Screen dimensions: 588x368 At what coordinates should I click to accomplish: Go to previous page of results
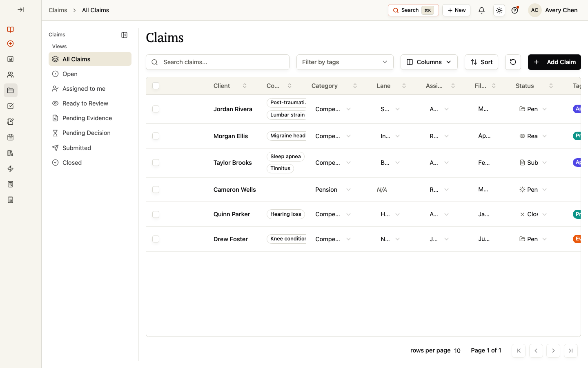click(x=536, y=350)
